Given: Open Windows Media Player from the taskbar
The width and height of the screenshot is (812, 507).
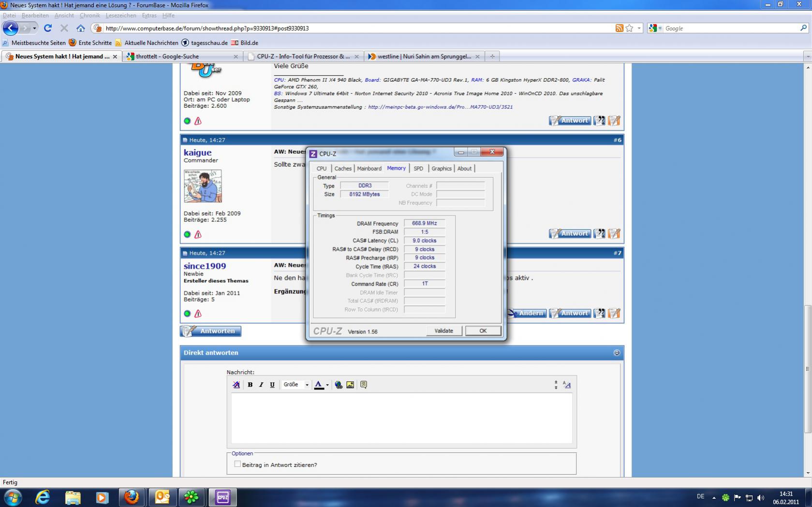Looking at the screenshot, I should pyautogui.click(x=102, y=497).
